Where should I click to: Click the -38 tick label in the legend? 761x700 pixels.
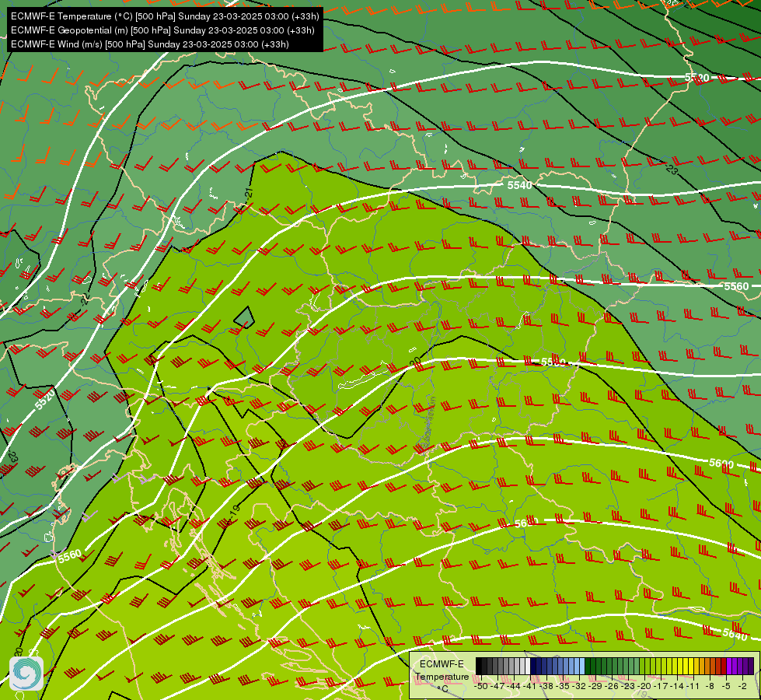tap(546, 686)
